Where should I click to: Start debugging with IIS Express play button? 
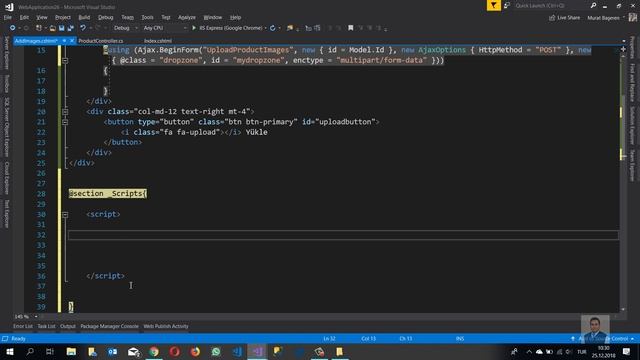(x=194, y=28)
